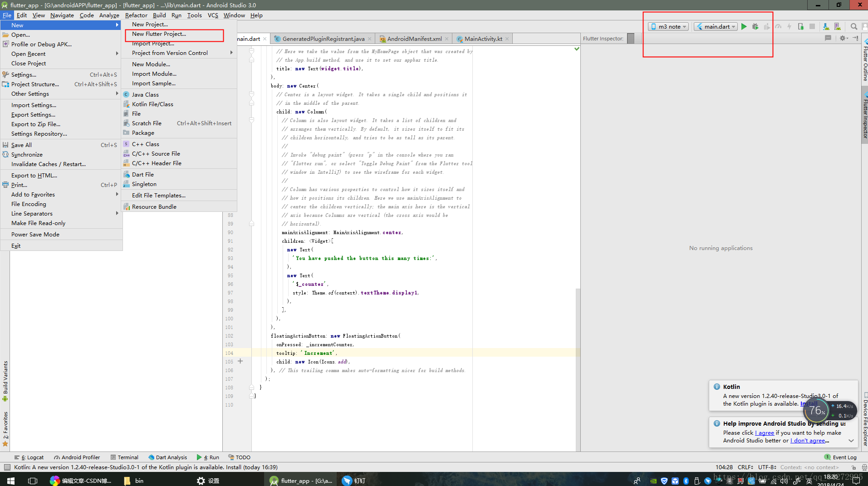868x486 pixels.
Task: Click Settings in the File menu
Action: pyautogui.click(x=61, y=75)
